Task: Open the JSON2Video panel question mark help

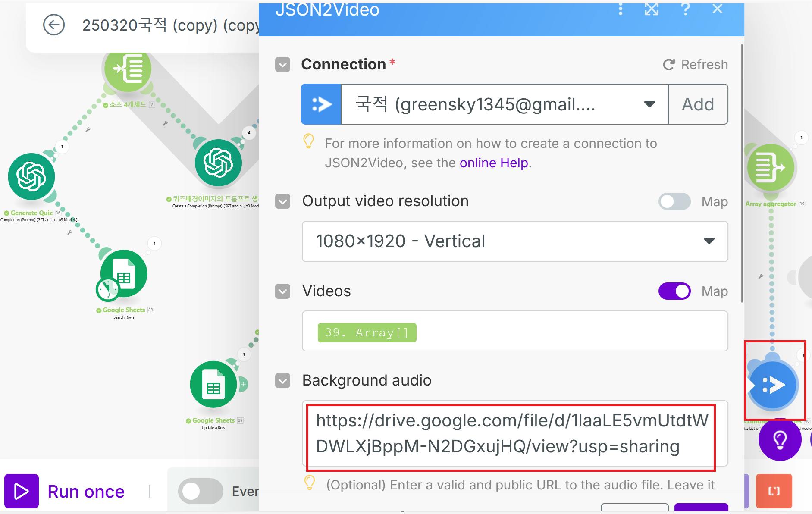Action: tap(685, 9)
